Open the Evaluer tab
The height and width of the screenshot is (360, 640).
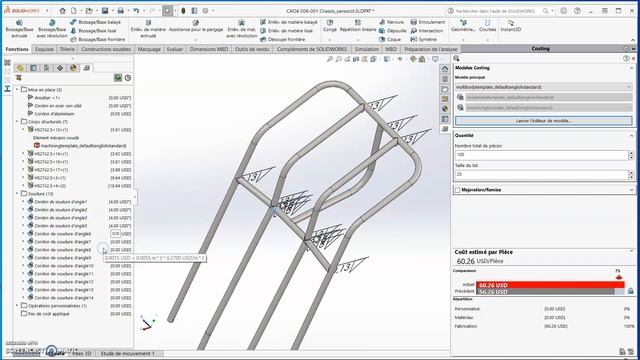(x=175, y=49)
